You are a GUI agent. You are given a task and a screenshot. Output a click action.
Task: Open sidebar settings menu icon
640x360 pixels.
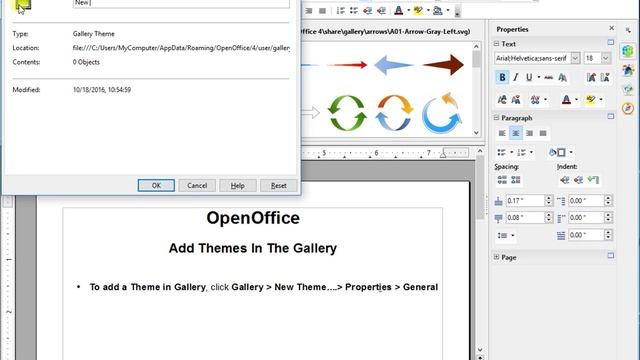(628, 30)
